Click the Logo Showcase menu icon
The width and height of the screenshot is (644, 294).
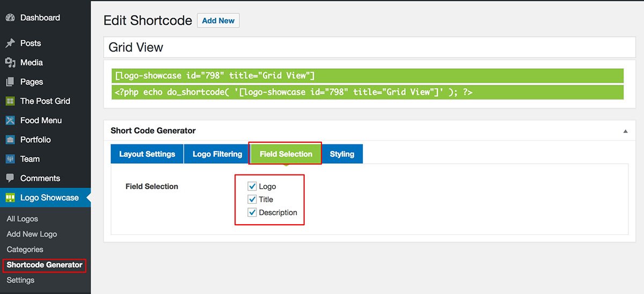(x=10, y=197)
